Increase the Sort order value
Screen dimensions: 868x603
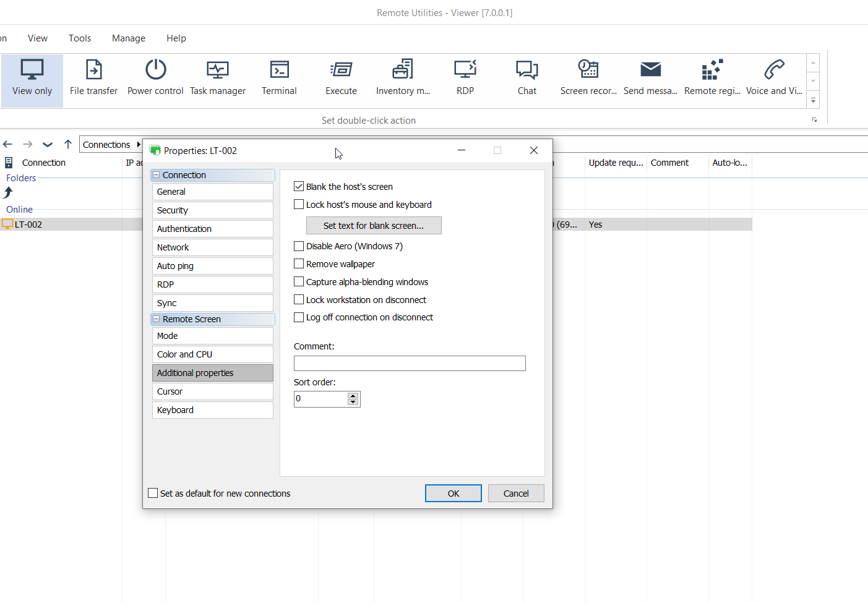coord(353,396)
